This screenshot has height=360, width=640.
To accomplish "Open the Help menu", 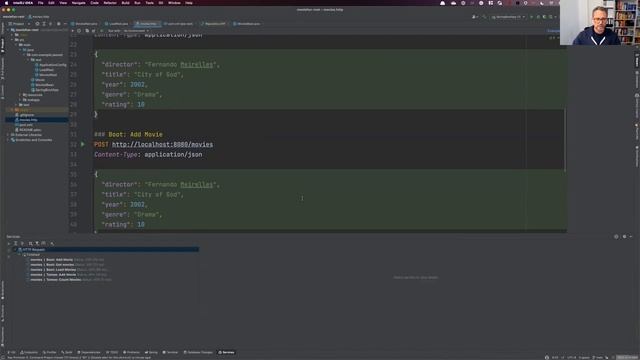I will point(189,3).
